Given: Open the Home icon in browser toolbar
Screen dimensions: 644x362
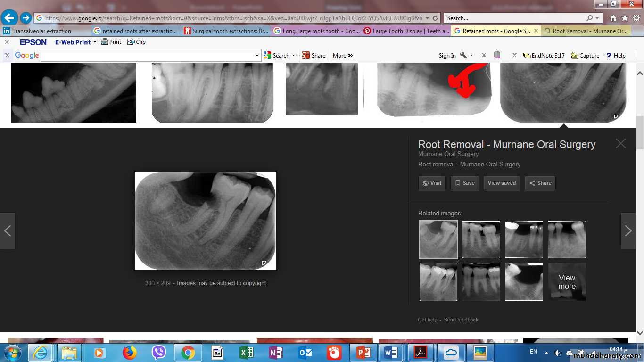Looking at the screenshot, I should click(x=613, y=18).
